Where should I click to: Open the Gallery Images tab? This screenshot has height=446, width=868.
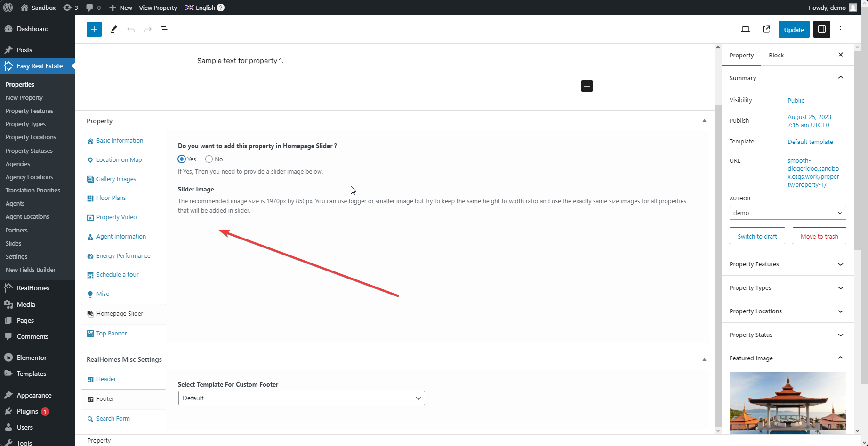click(x=116, y=179)
